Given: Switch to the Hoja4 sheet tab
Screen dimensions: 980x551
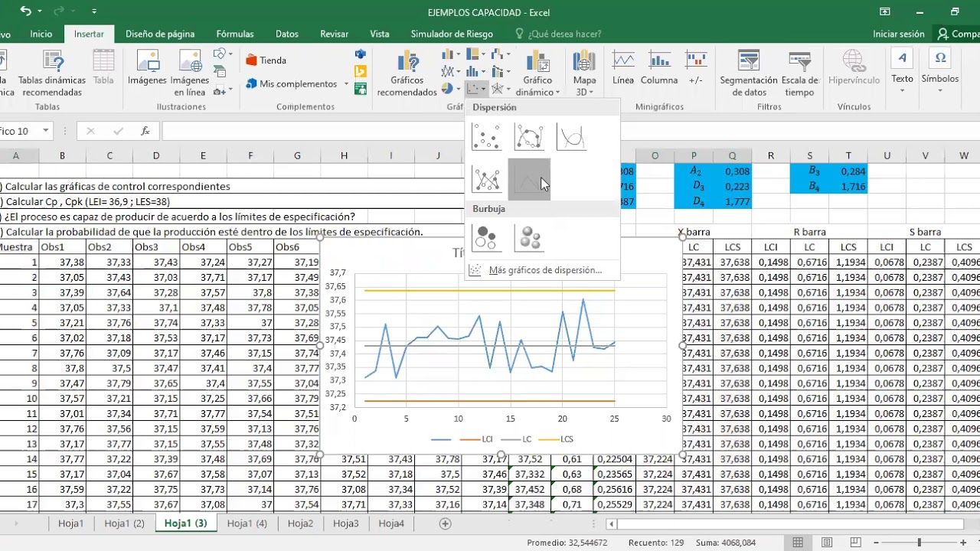Looking at the screenshot, I should click(x=391, y=523).
